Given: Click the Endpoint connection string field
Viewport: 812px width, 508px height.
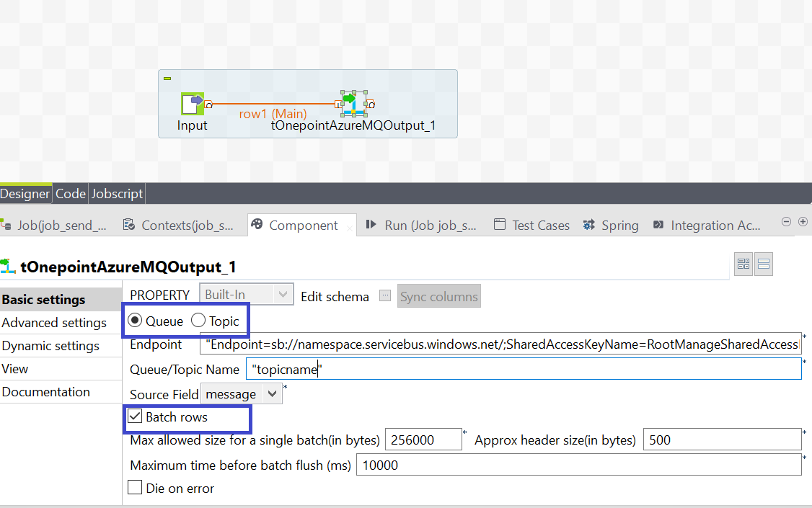Looking at the screenshot, I should pyautogui.click(x=500, y=344).
